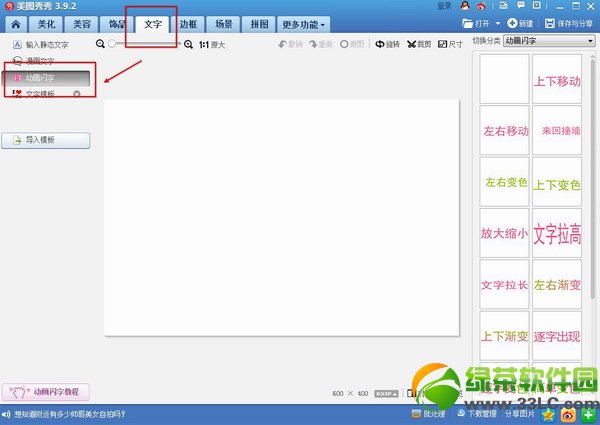Switch to the 饰品 tab
Viewport: 600px width, 425px height.
[117, 24]
